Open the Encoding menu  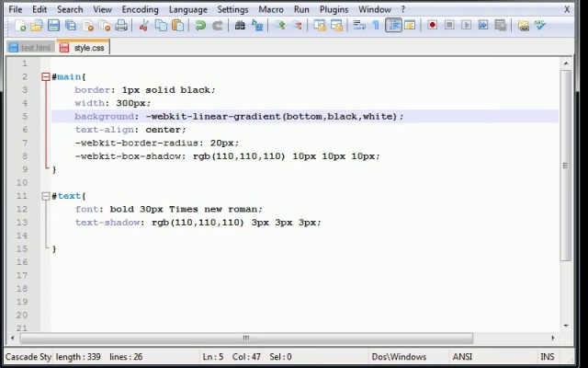(141, 9)
